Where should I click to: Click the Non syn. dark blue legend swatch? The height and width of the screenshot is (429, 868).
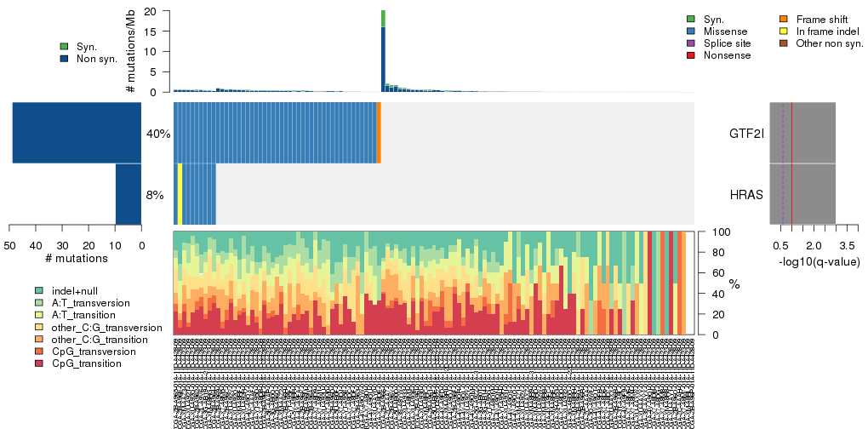[65, 59]
